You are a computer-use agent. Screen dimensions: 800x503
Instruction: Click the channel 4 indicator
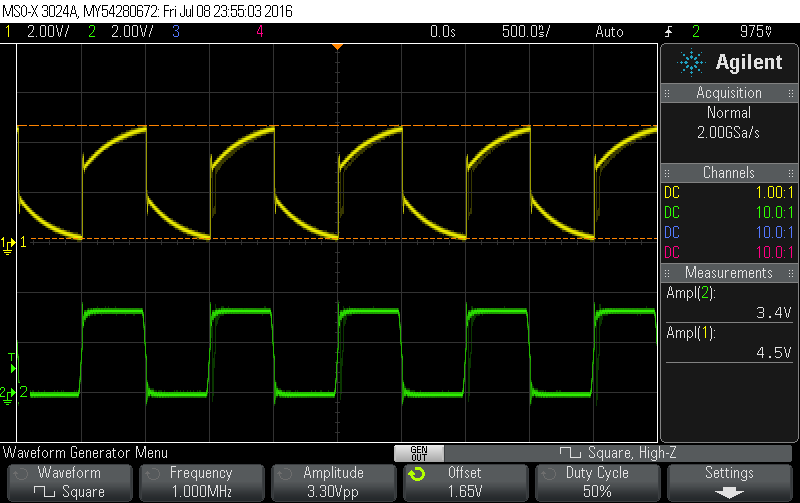tap(260, 32)
